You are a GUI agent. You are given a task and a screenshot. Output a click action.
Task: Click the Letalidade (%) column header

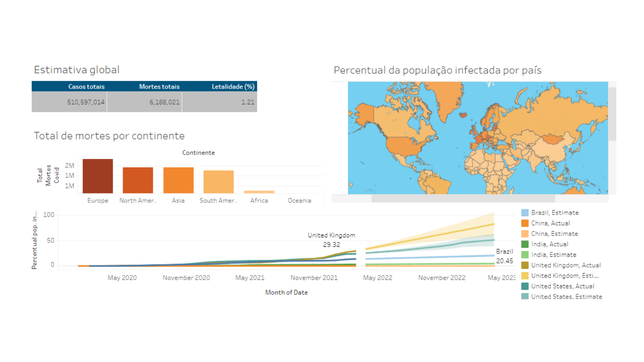coord(233,86)
